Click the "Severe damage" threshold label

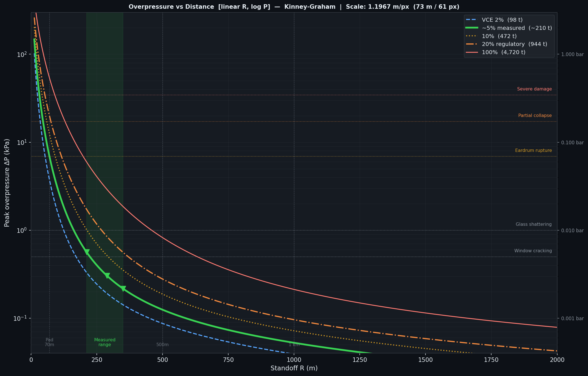point(534,89)
